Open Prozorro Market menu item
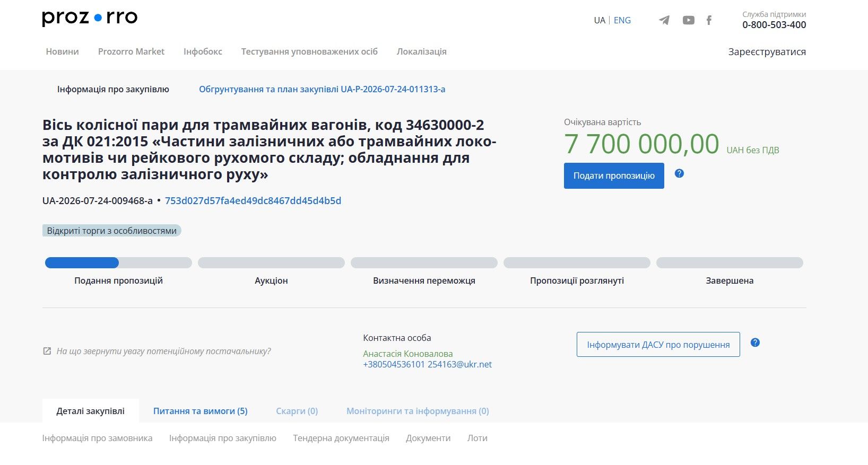The height and width of the screenshot is (465, 868). (131, 51)
